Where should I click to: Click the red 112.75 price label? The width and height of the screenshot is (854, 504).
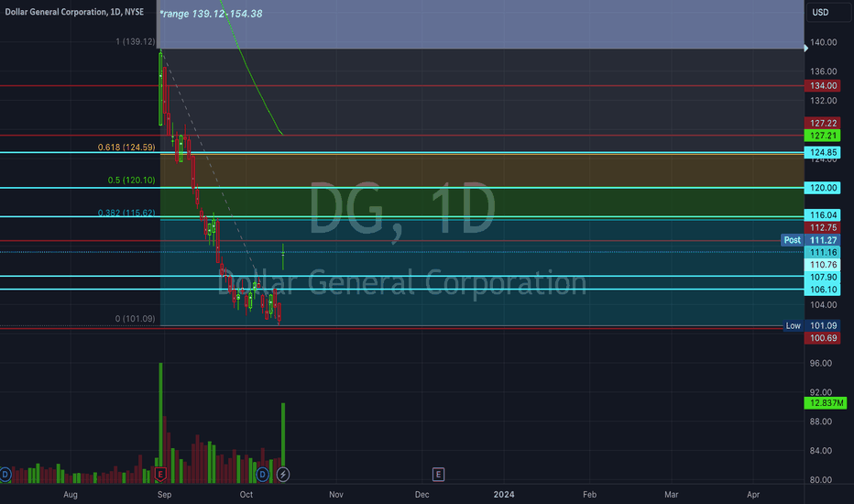tap(823, 228)
